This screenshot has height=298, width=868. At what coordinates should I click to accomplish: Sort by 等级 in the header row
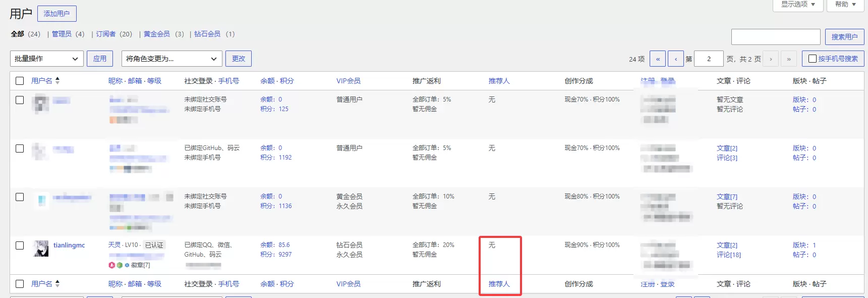click(154, 81)
